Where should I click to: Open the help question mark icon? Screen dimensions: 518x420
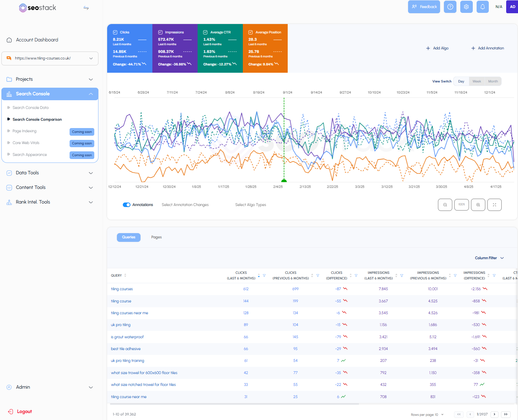pyautogui.click(x=450, y=7)
